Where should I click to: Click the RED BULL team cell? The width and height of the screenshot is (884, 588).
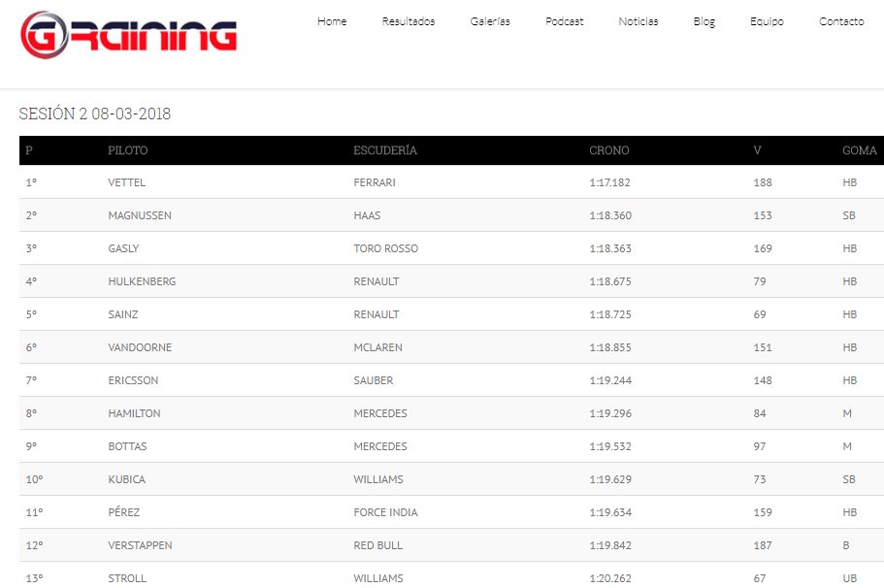coord(378,545)
